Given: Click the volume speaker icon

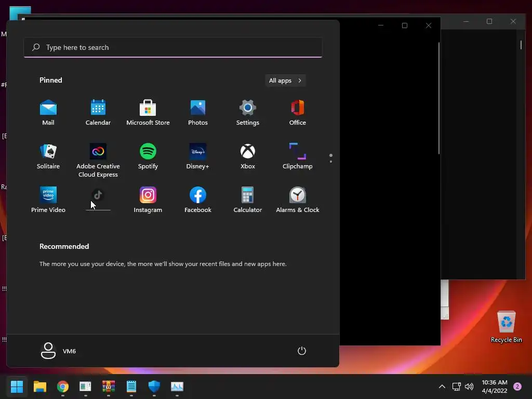Looking at the screenshot, I should click(469, 387).
